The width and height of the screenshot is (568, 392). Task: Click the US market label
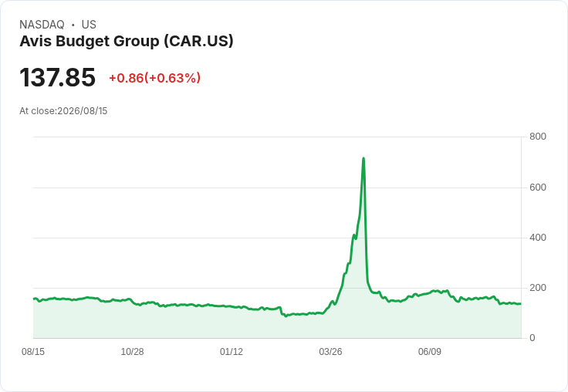89,25
